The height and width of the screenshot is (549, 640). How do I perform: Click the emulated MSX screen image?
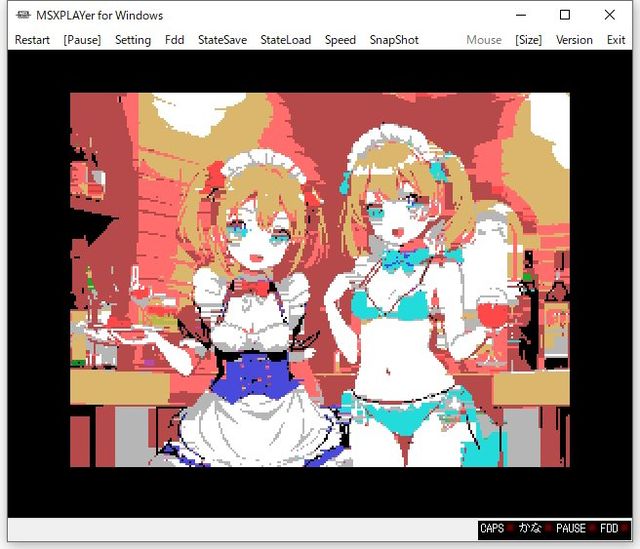coord(320,280)
